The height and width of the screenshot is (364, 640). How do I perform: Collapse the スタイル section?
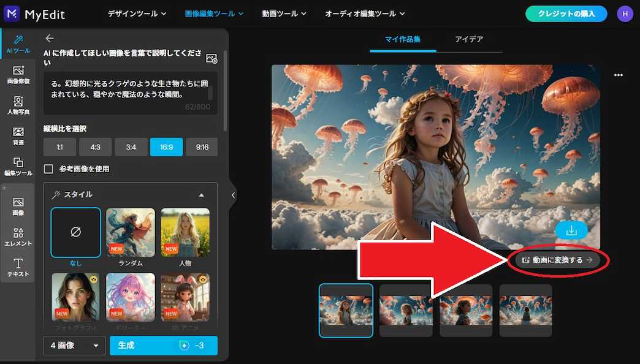coord(201,194)
